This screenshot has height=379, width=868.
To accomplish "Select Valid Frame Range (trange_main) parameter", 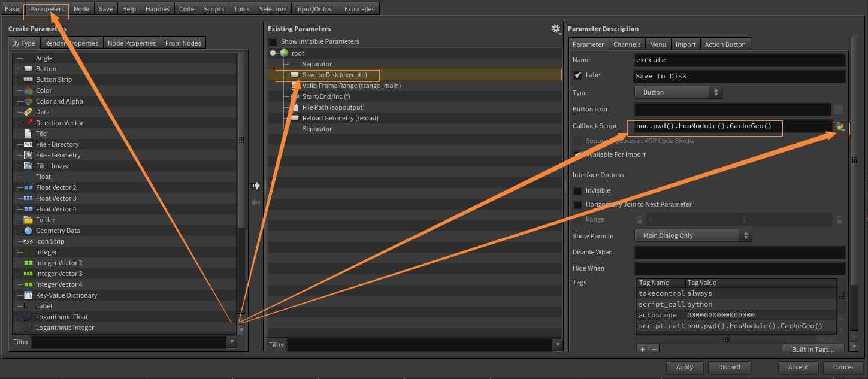I will point(352,86).
